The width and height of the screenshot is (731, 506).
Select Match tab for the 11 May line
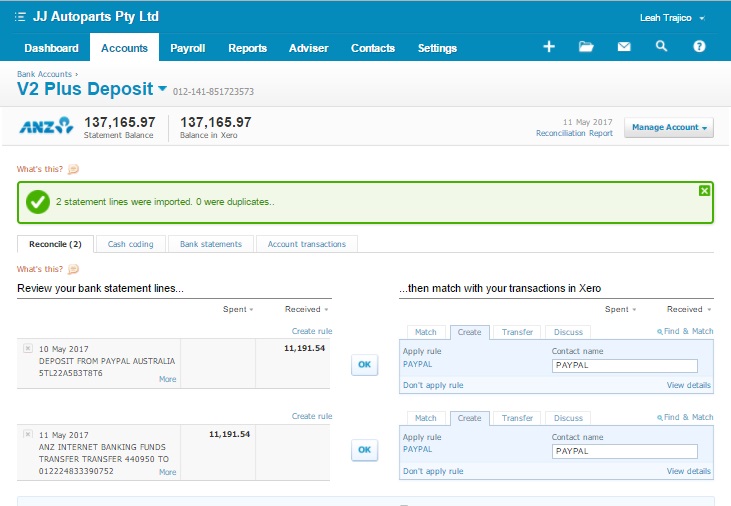[x=426, y=418]
